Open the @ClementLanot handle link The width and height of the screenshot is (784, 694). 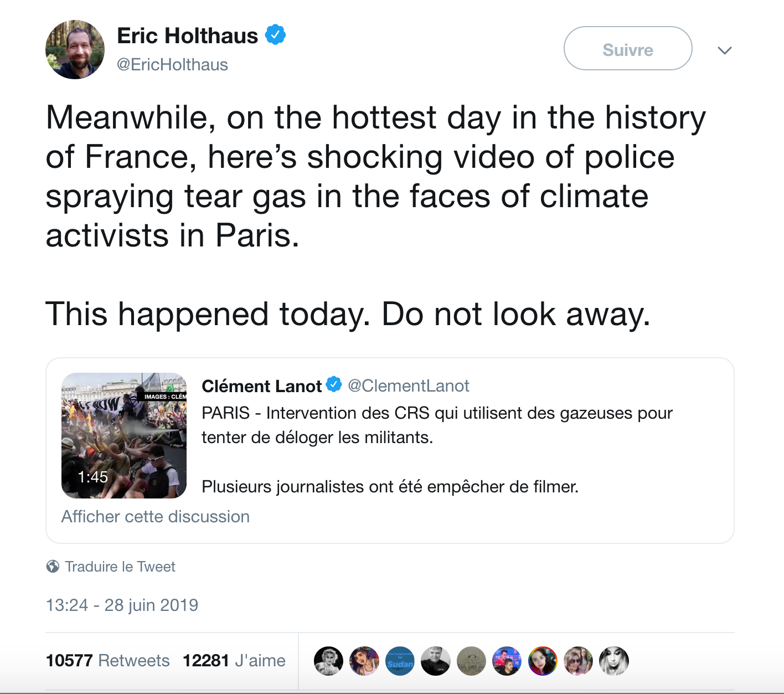point(408,385)
